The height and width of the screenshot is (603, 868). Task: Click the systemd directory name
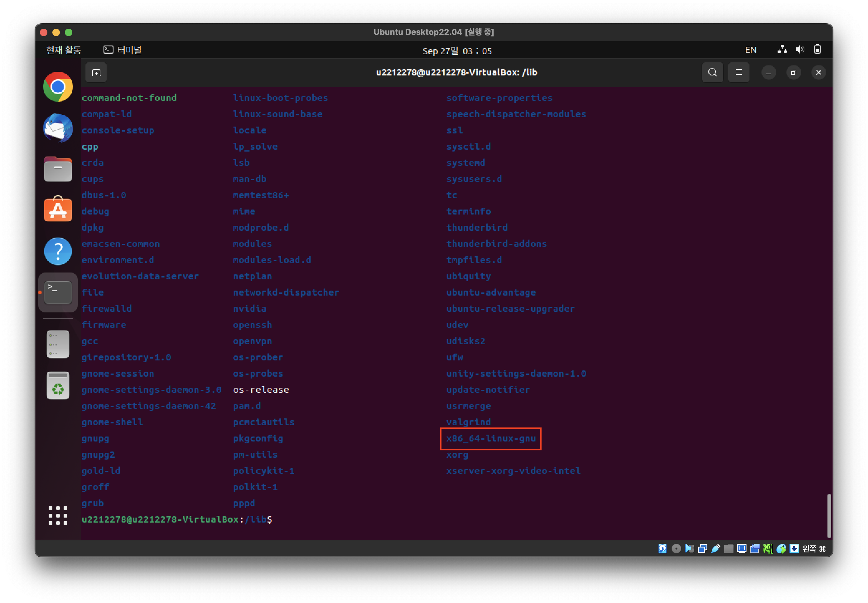465,163
